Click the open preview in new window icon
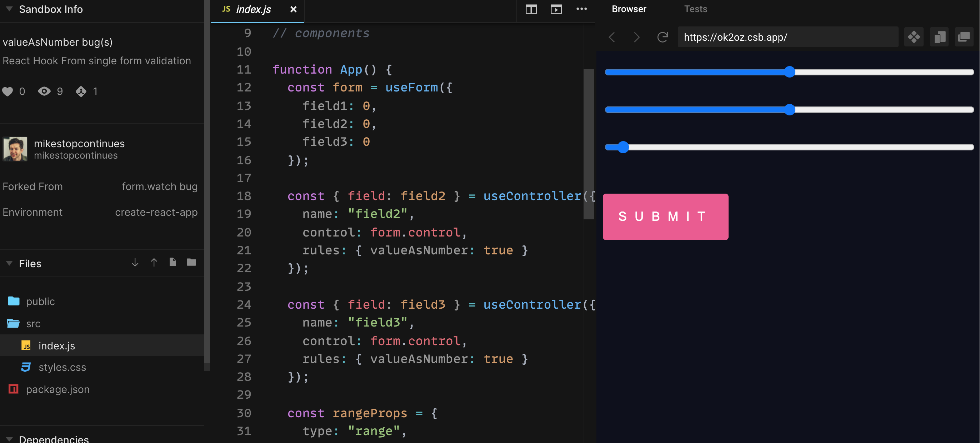This screenshot has height=443, width=980. 964,37
